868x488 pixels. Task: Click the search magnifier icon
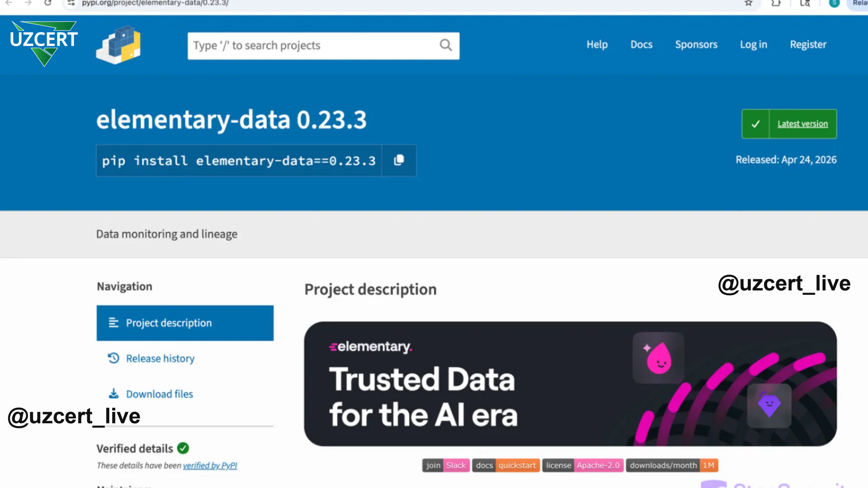pyautogui.click(x=446, y=45)
